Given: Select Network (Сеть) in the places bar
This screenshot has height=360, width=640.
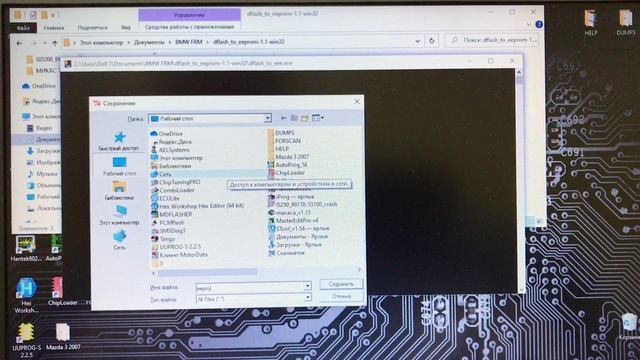Looking at the screenshot, I should pos(119,240).
